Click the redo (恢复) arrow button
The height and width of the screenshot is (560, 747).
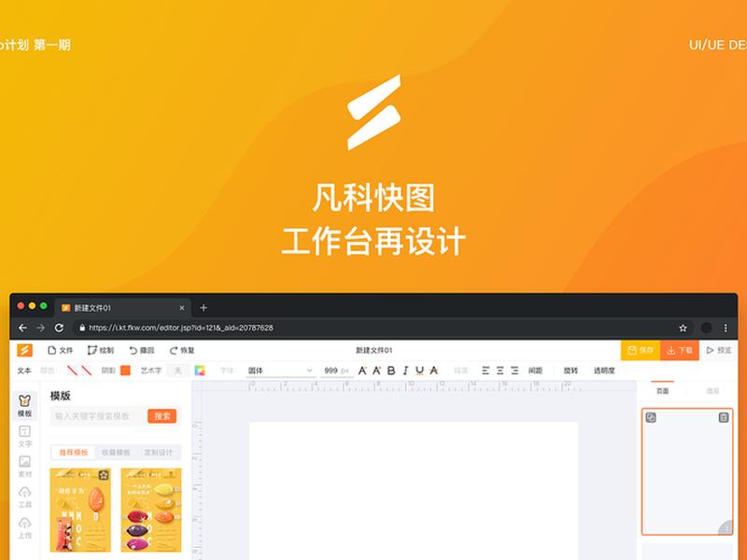coord(182,350)
